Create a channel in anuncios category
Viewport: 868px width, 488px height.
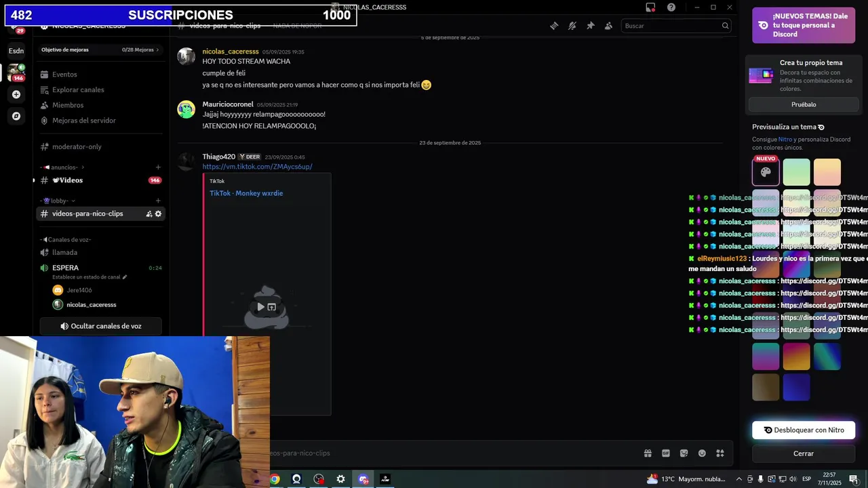click(158, 167)
